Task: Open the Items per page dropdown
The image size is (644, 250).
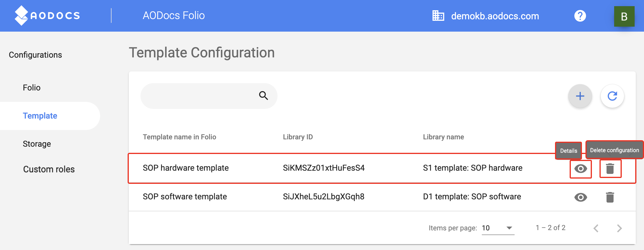Action: [x=498, y=228]
